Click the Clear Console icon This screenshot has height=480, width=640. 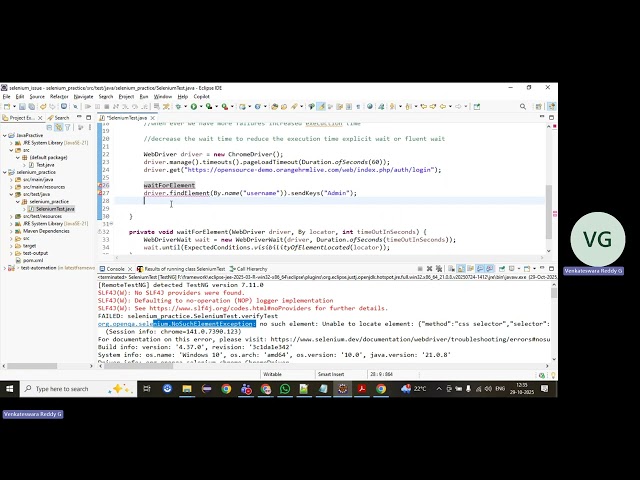tap(451, 269)
